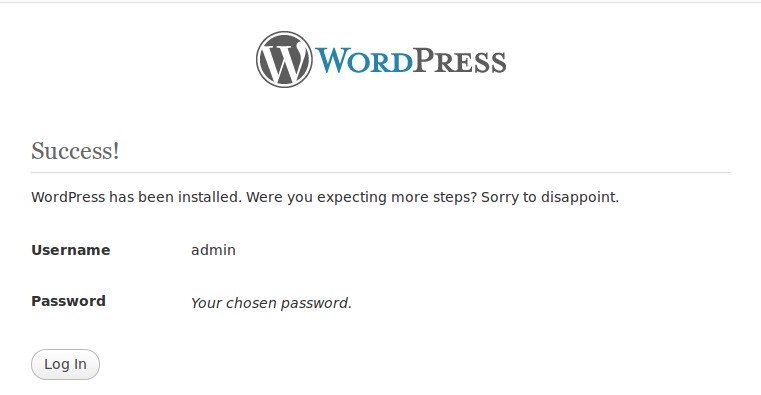The image size is (761, 395).
Task: Click the gray Press part of the logo
Action: point(460,61)
